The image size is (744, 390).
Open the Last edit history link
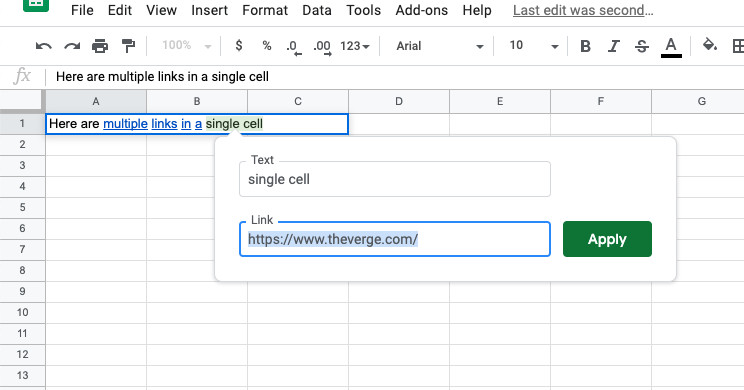click(x=583, y=10)
